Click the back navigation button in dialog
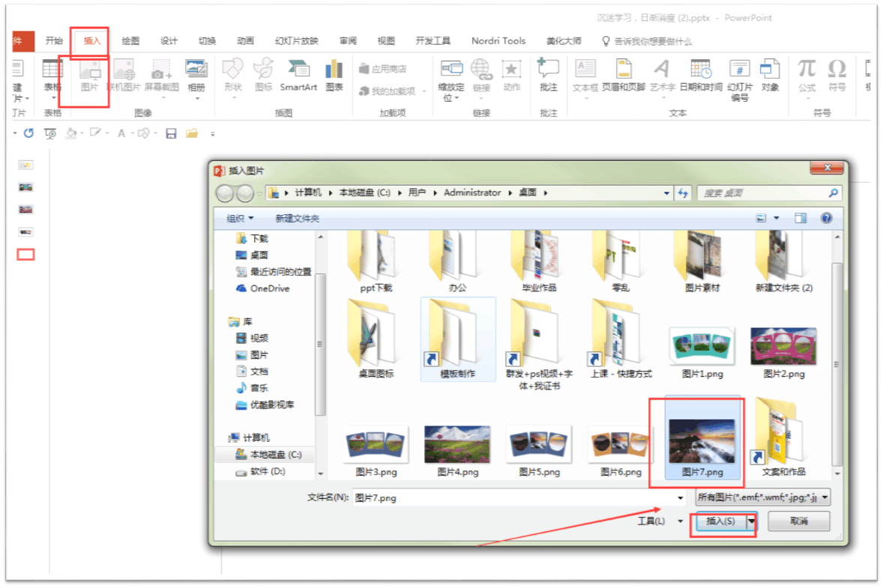The width and height of the screenshot is (883, 588). coord(226,193)
